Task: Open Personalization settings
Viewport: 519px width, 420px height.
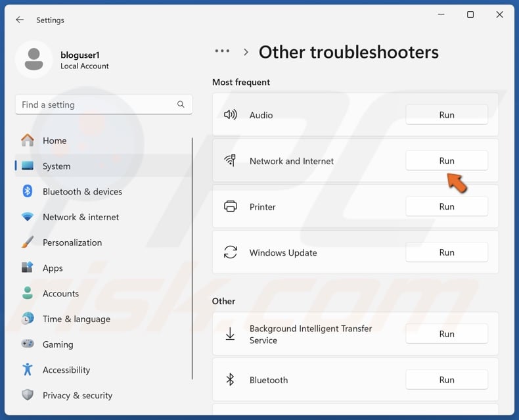Action: click(x=103, y=243)
